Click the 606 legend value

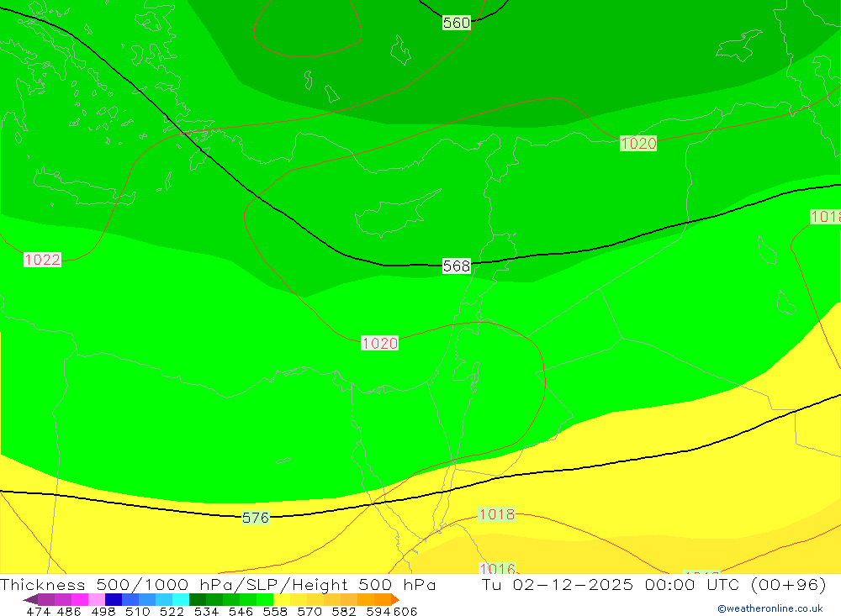click(x=405, y=612)
